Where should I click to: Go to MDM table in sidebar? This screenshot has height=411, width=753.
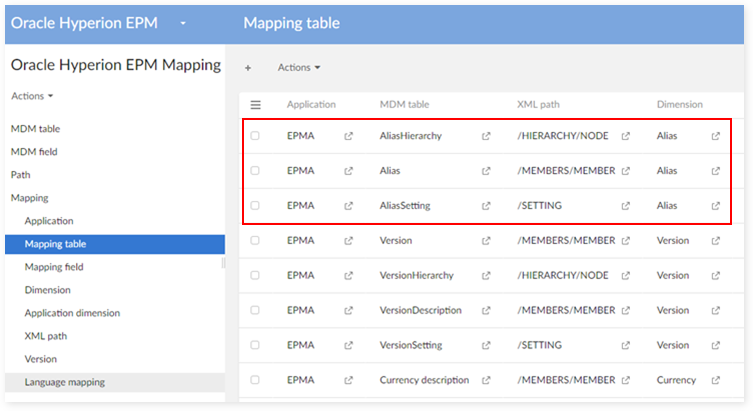tap(35, 129)
